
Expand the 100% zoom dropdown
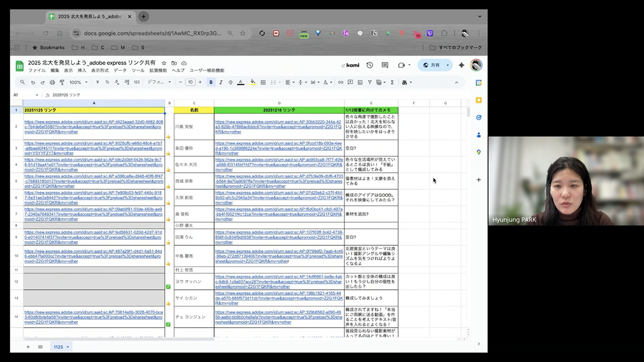coord(78,83)
